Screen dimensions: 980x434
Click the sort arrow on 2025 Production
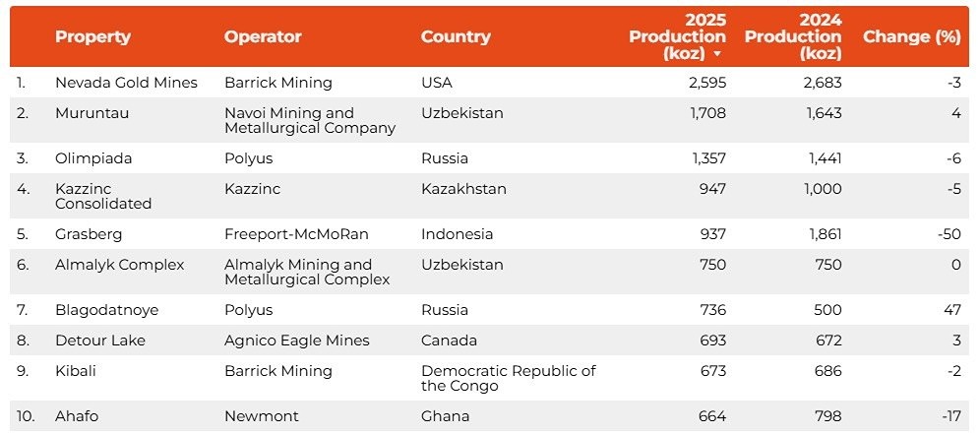pyautogui.click(x=717, y=53)
